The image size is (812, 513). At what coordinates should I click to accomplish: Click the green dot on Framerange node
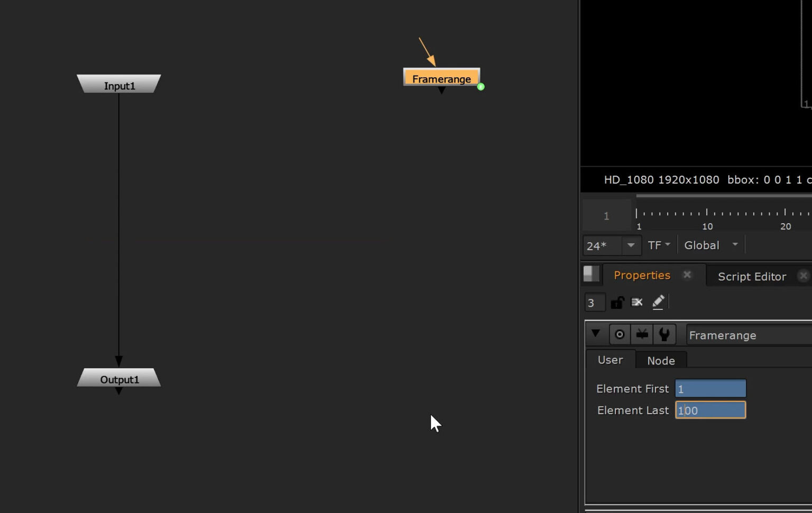click(481, 87)
